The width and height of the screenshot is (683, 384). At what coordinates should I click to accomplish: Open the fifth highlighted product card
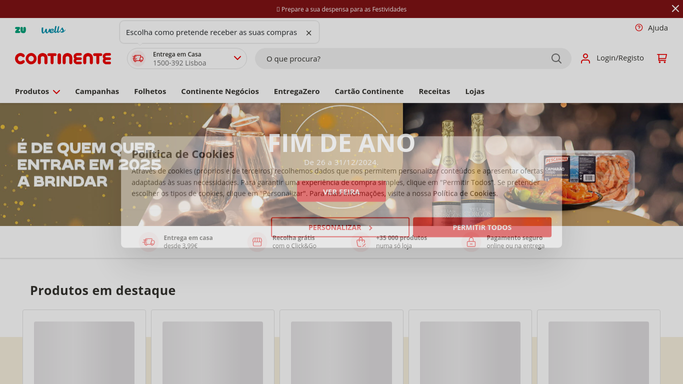pos(598,347)
